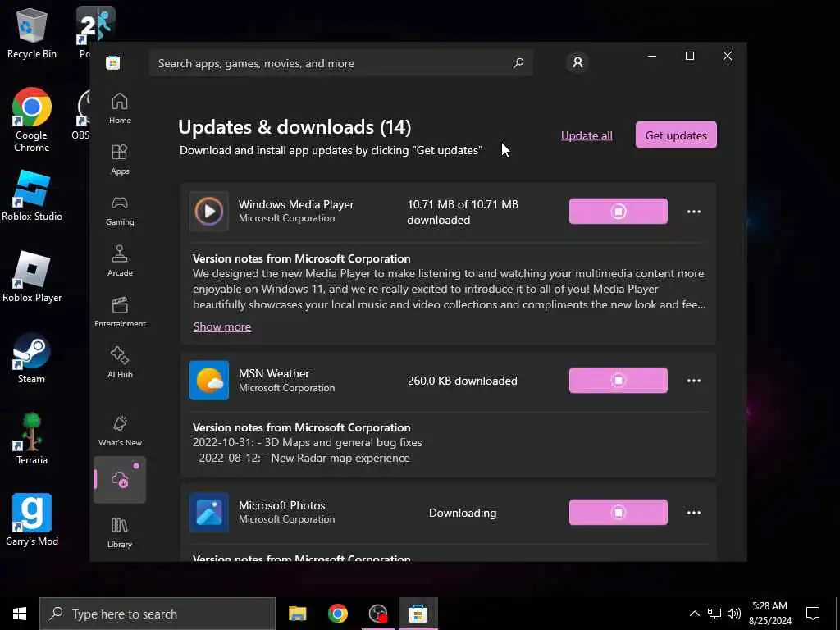The width and height of the screenshot is (840, 630).
Task: Open the network icon in system tray
Action: pos(714,614)
